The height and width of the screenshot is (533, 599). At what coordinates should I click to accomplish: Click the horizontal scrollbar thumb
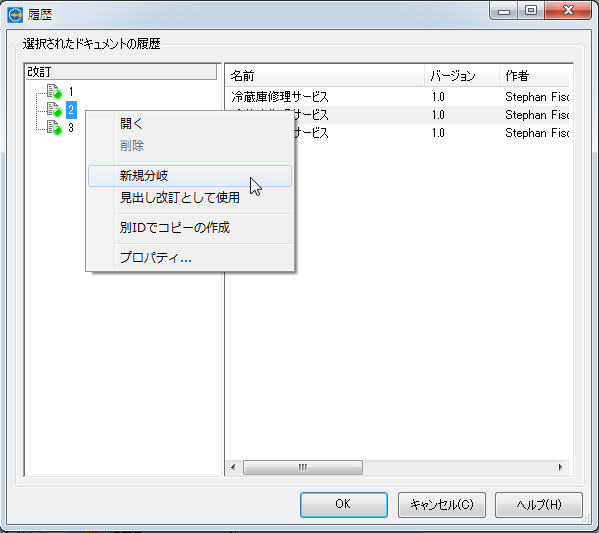pyautogui.click(x=303, y=467)
